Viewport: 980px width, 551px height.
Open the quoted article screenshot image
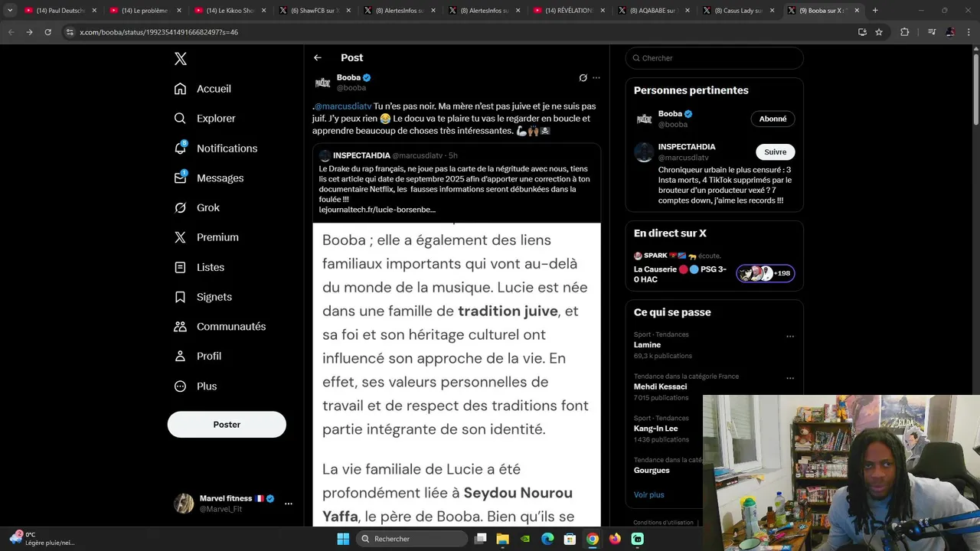(x=456, y=373)
